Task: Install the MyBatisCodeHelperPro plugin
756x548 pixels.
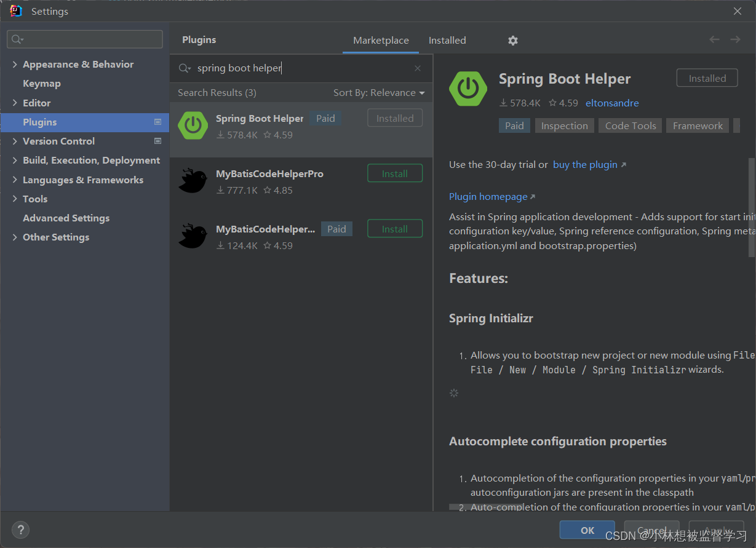Action: [395, 173]
